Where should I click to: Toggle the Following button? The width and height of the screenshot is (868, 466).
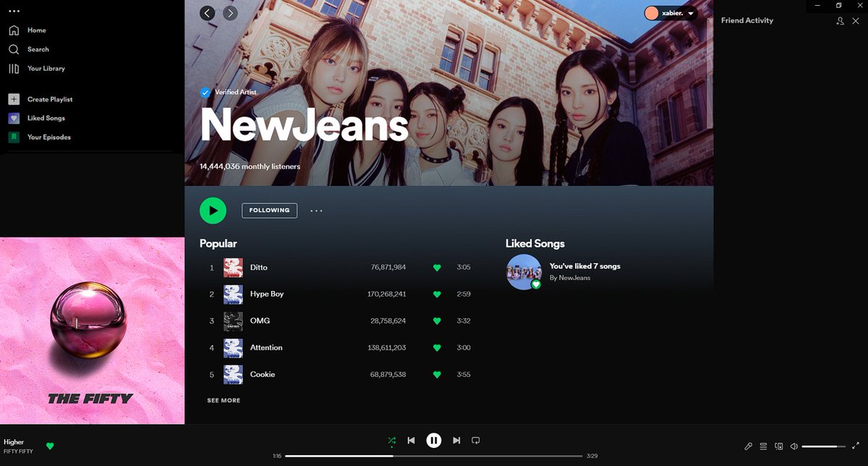point(269,211)
